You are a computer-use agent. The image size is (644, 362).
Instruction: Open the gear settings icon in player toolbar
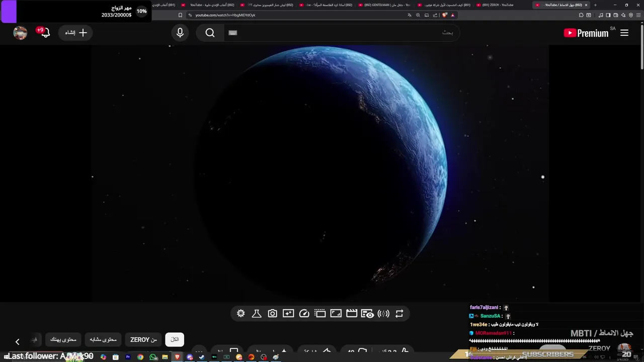[x=241, y=314]
